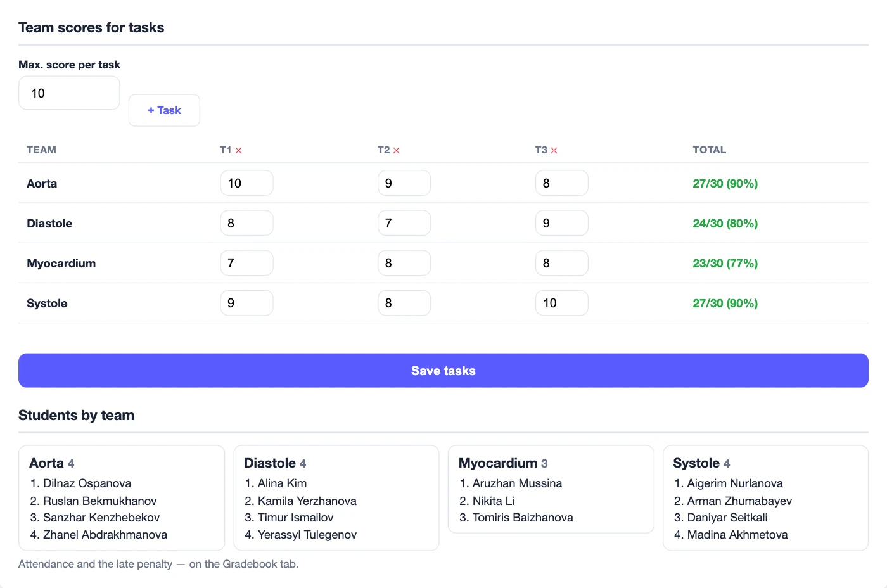Select Aorta total 27/30 (90%)
The width and height of the screenshot is (887, 588).
725,184
